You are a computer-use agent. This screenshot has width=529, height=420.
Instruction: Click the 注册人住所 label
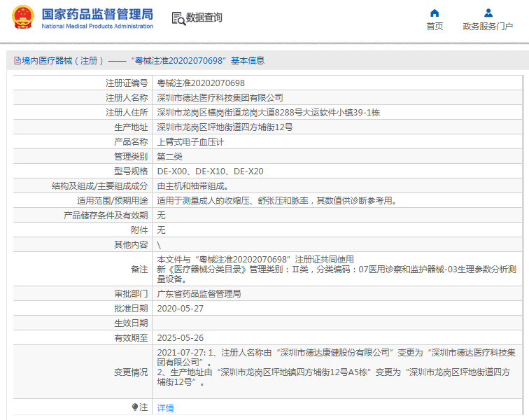127,113
